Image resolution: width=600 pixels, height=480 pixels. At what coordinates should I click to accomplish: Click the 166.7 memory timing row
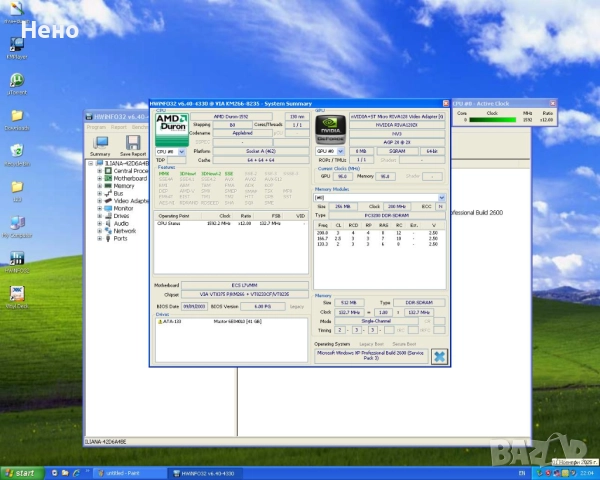(378, 238)
